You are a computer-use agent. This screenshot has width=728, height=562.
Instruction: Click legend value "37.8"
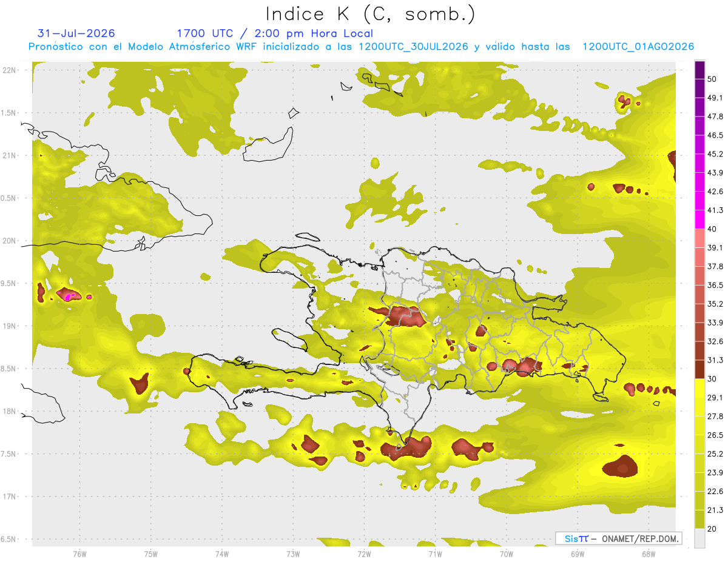coord(715,266)
